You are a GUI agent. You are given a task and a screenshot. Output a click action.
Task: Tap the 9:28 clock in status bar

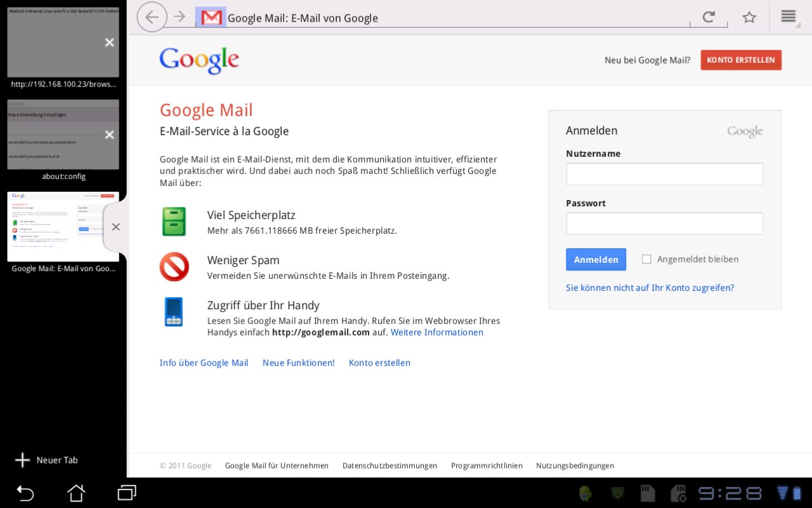pos(730,493)
